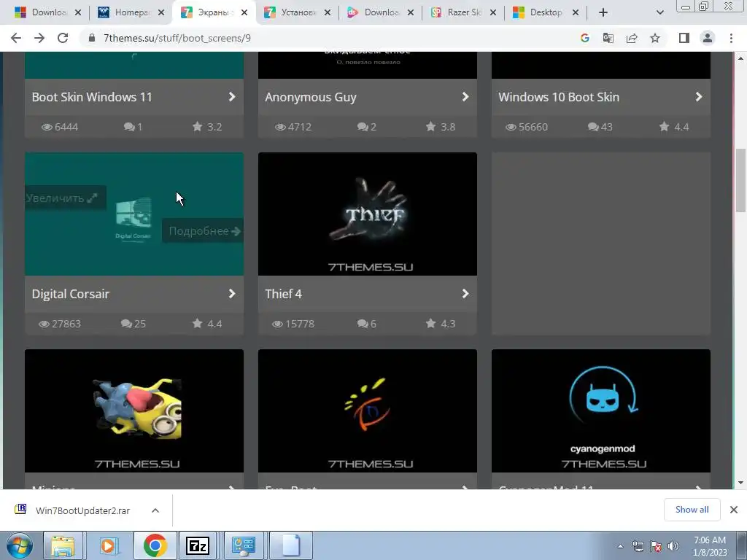Open the cyanogenmod thumbnail
This screenshot has width=747, height=560.
click(601, 411)
